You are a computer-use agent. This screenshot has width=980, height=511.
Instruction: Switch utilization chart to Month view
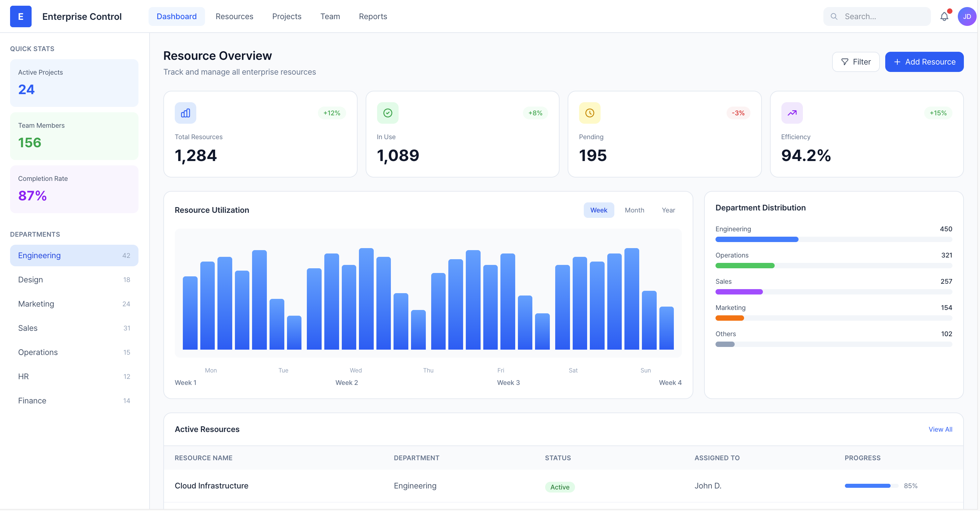pyautogui.click(x=634, y=210)
